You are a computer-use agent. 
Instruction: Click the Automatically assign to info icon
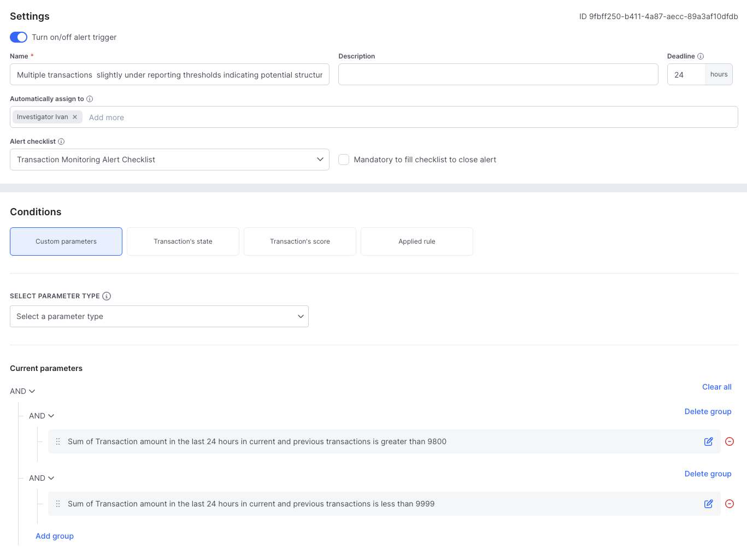point(90,99)
